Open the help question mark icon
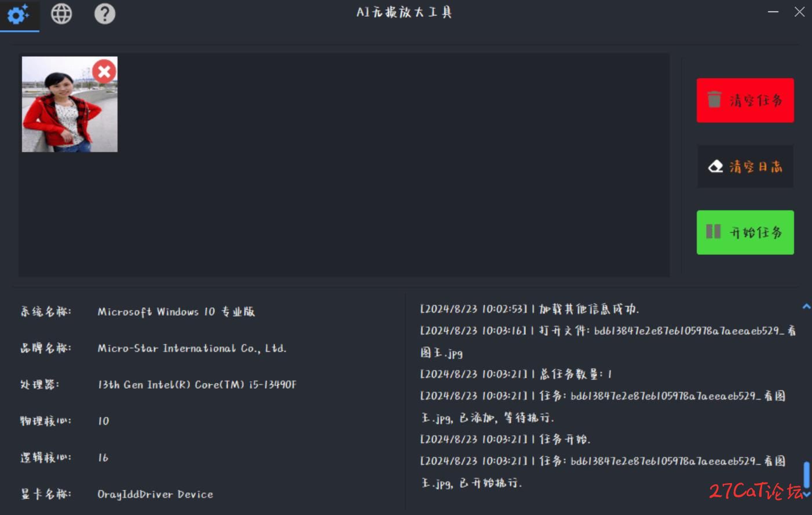 (x=105, y=14)
